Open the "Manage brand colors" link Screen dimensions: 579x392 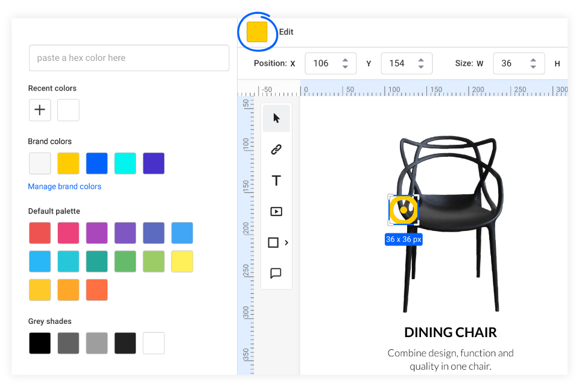(x=65, y=186)
